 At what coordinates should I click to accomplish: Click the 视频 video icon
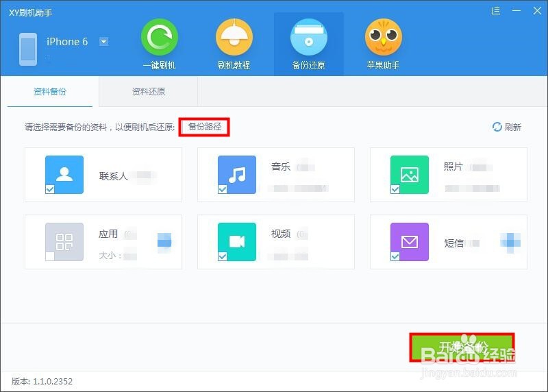coord(237,242)
